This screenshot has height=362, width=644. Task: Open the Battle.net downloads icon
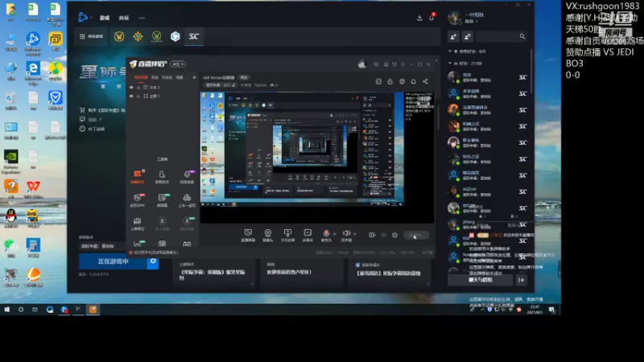click(419, 18)
